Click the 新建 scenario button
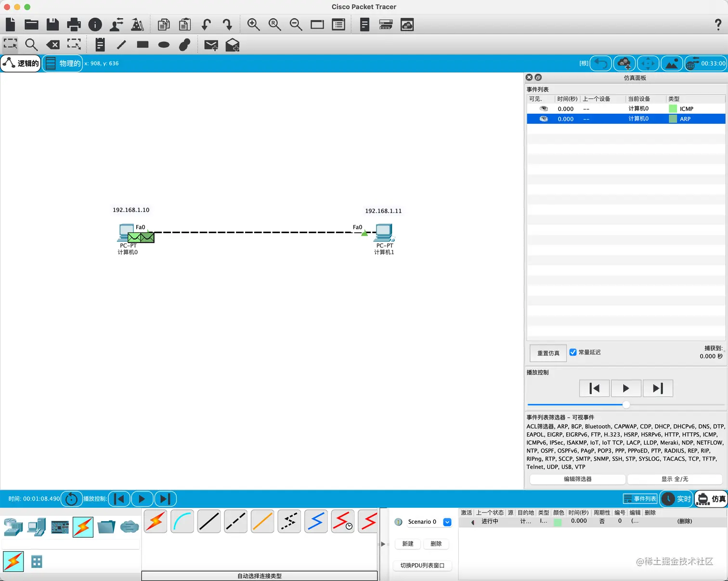The image size is (728, 581). (x=408, y=543)
